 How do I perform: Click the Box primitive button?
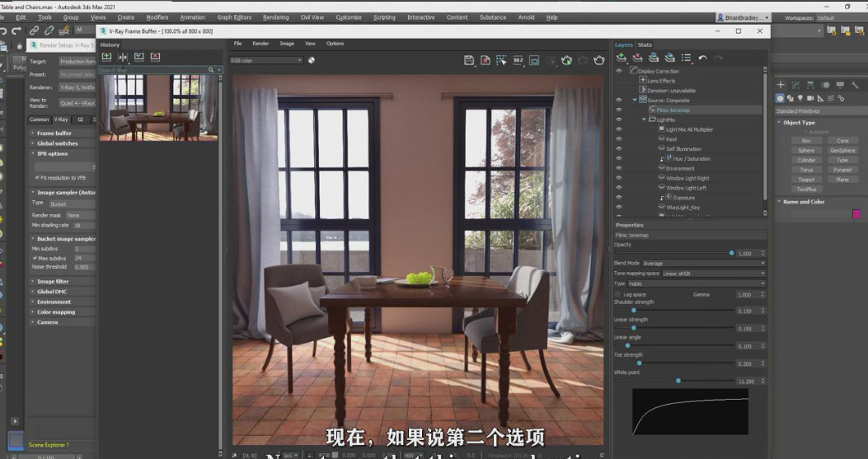pyautogui.click(x=806, y=141)
